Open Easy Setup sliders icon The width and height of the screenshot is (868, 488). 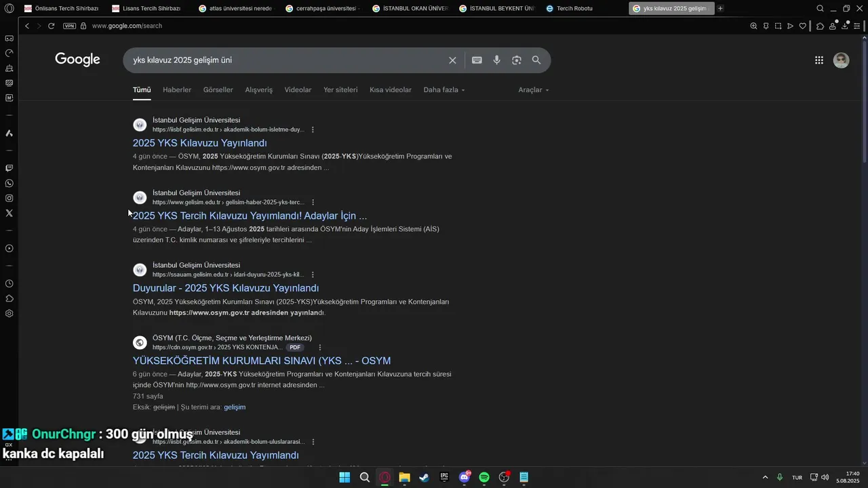858,26
